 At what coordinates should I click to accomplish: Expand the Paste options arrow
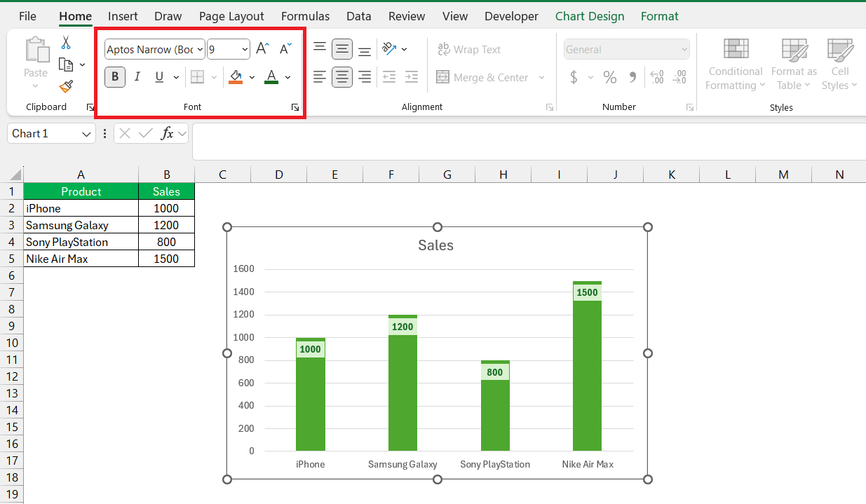(36, 86)
